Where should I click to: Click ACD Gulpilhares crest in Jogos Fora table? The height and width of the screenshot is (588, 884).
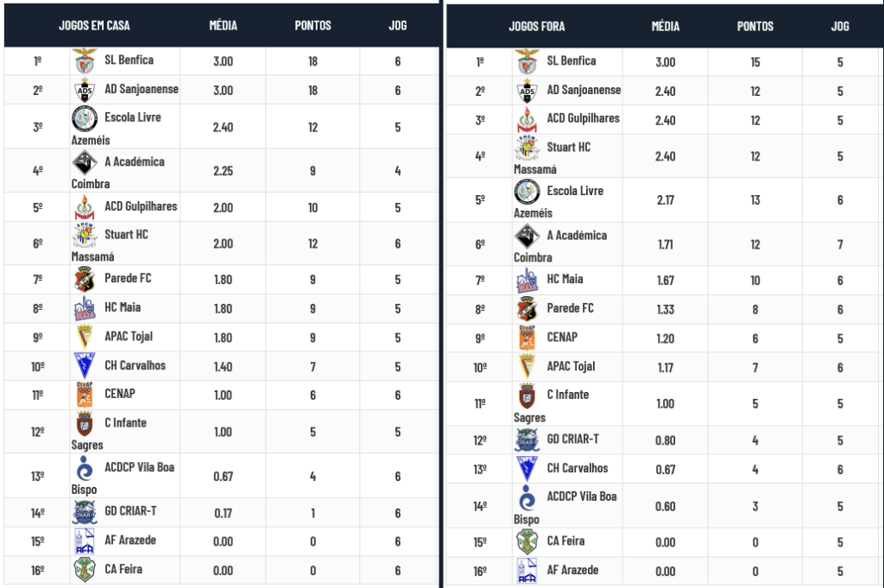(x=526, y=119)
